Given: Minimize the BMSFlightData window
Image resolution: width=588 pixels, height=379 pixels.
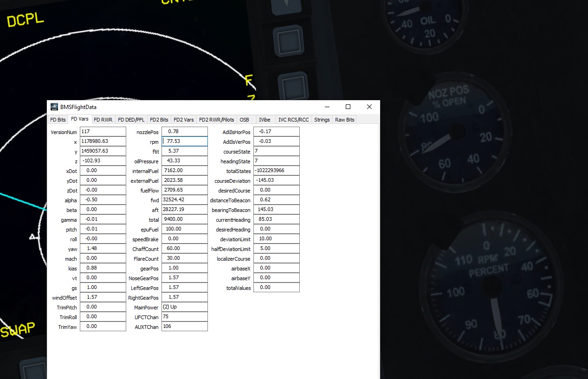Looking at the screenshot, I should 327,107.
